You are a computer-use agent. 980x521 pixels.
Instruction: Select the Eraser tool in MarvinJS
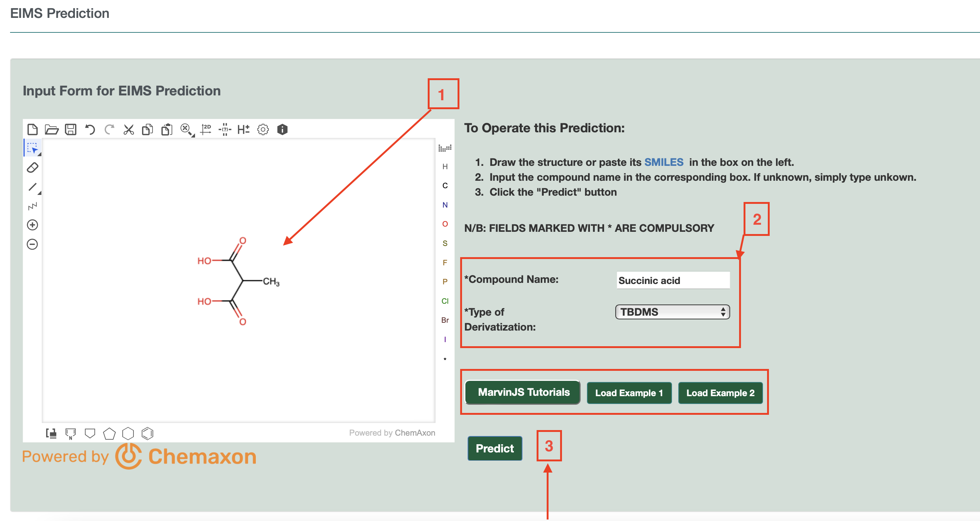point(32,167)
